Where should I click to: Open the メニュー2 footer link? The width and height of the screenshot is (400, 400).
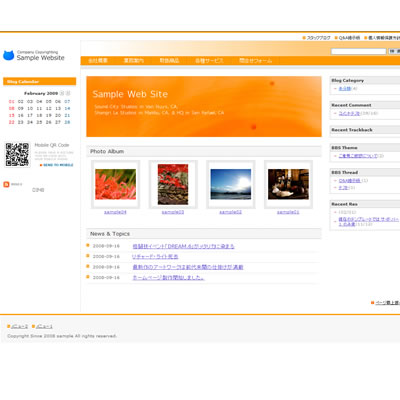20,326
